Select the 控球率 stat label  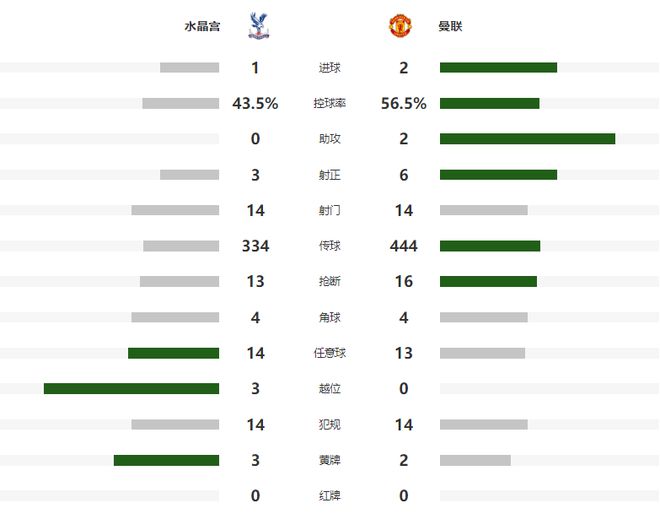[x=329, y=104]
